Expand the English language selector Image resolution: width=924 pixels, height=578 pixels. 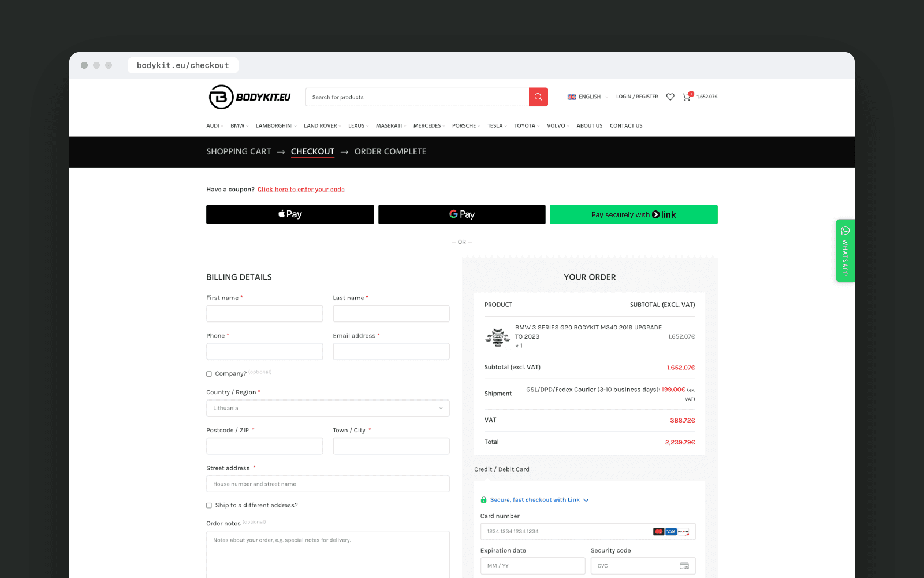point(589,97)
